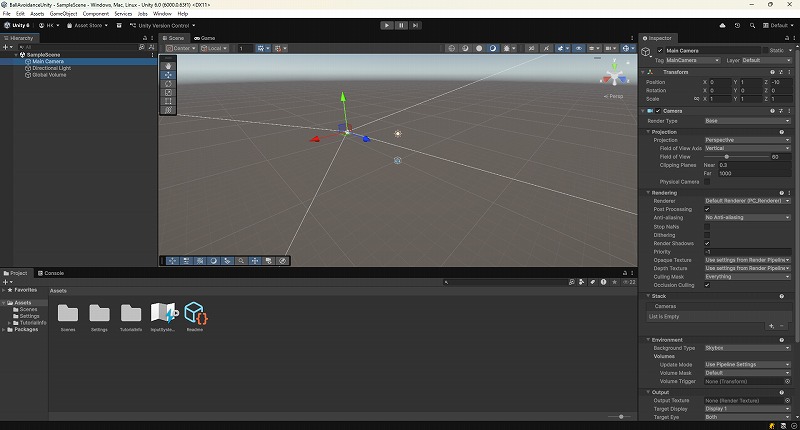The image size is (800, 430).
Task: Open the Render Type dropdown
Action: tap(747, 121)
